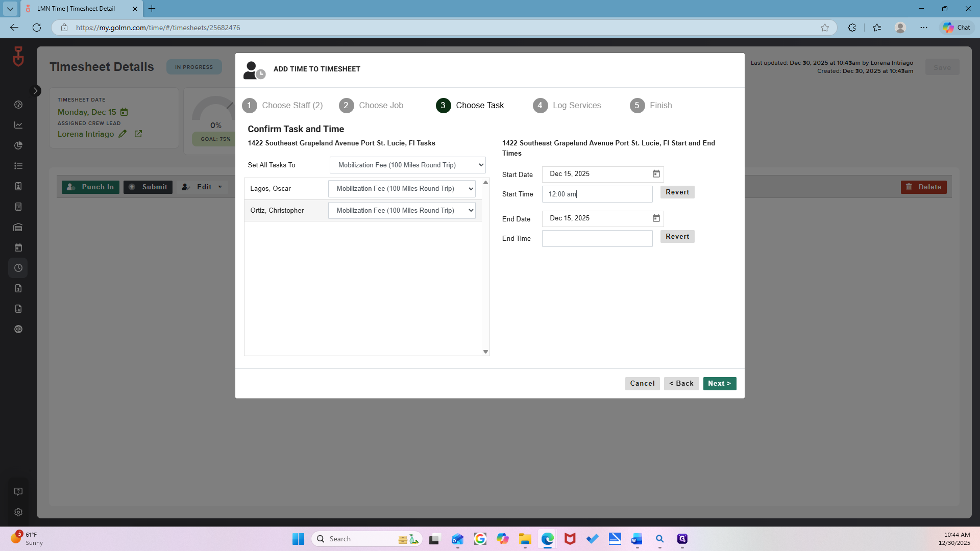980x551 pixels.
Task: Open File Explorer from the taskbar
Action: pos(525,539)
